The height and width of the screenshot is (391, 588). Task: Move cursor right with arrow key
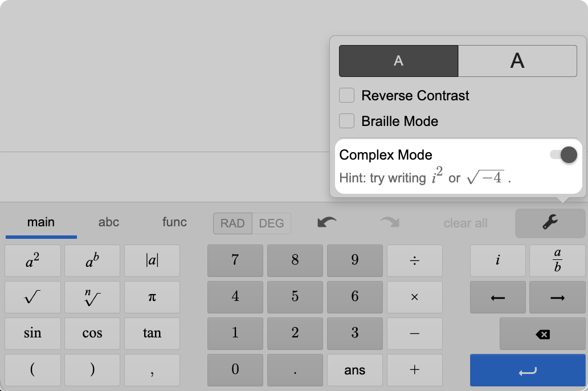click(557, 298)
